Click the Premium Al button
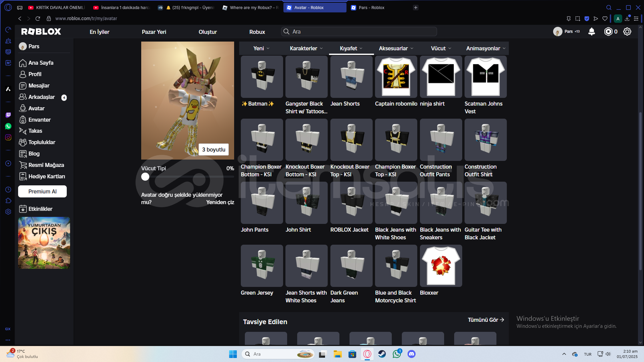Image resolution: width=644 pixels, height=362 pixels. point(42,191)
